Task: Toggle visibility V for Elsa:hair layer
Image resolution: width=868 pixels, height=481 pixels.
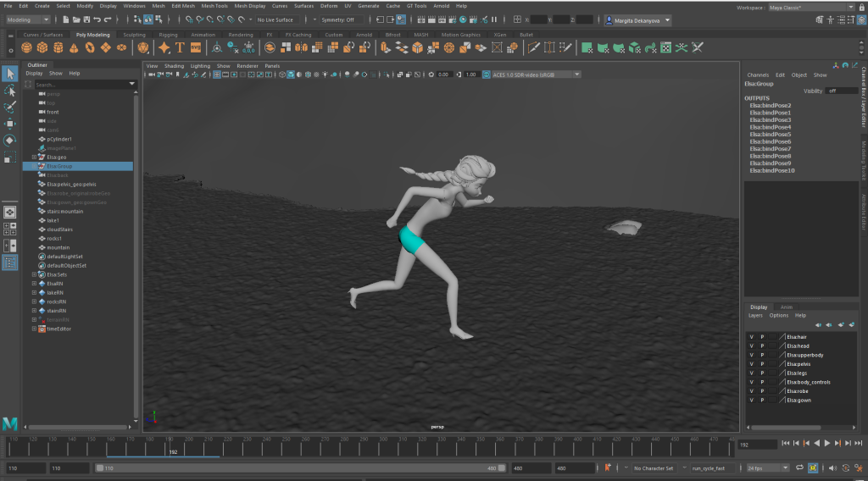Action: [x=751, y=337]
